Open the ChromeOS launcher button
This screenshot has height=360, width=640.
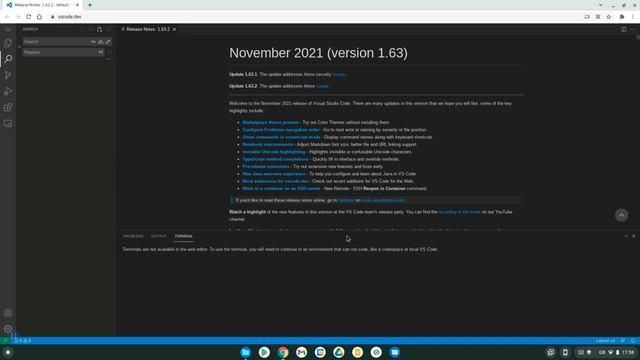pos(8,352)
